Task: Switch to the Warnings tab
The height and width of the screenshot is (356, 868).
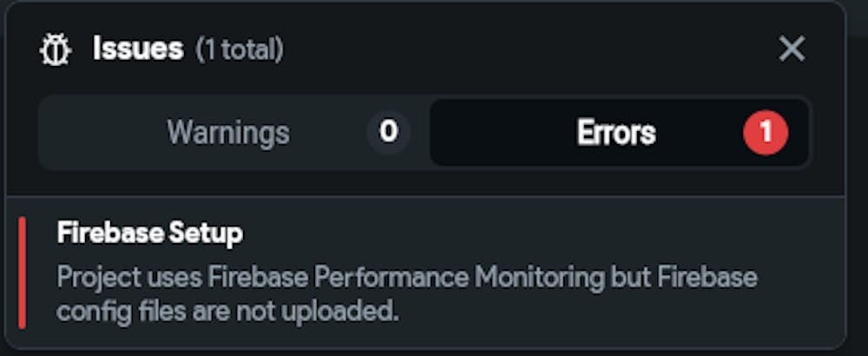Action: click(228, 133)
